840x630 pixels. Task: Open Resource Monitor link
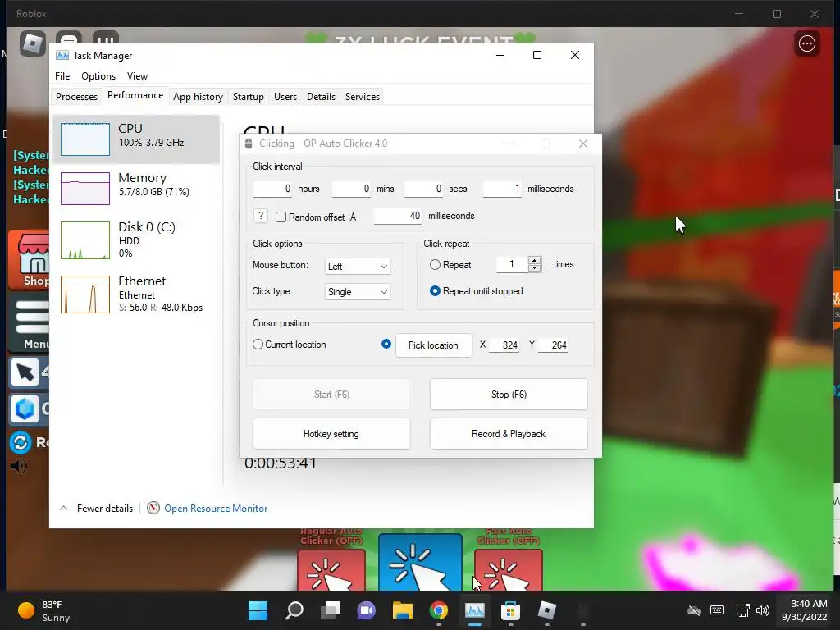click(x=216, y=508)
